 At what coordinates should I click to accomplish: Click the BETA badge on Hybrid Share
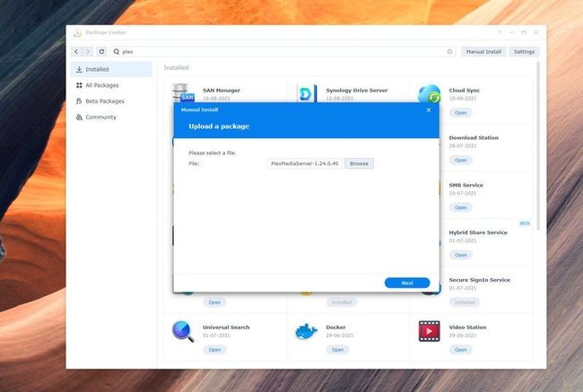525,223
